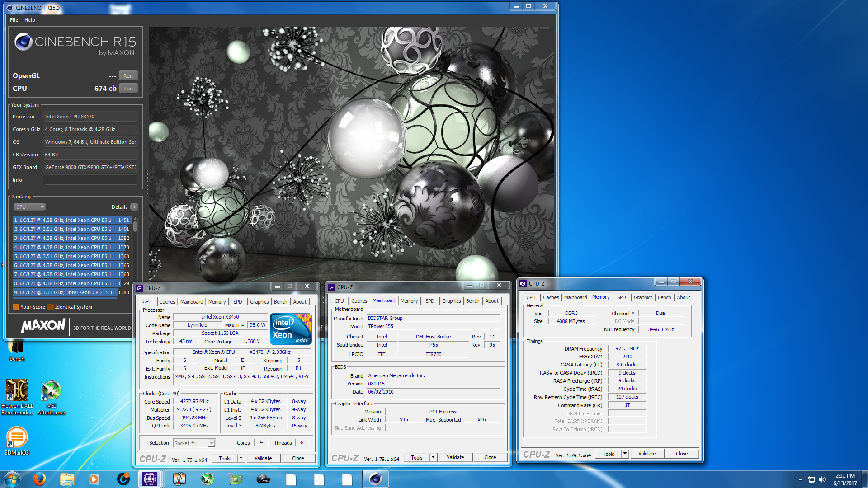Run the CPU benchmark in Cinebench
This screenshot has height=488, width=868.
pyautogui.click(x=128, y=89)
